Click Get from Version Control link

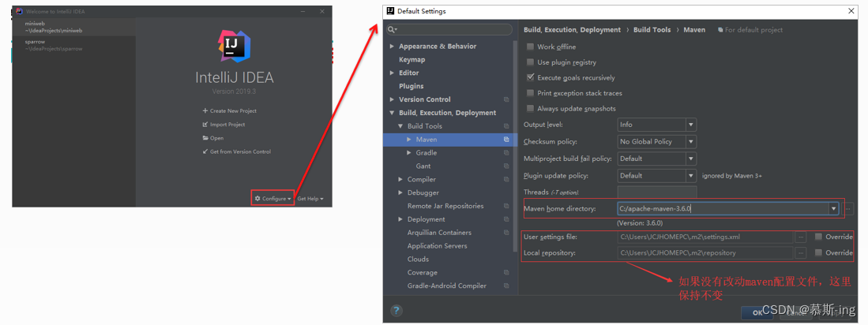coord(240,151)
